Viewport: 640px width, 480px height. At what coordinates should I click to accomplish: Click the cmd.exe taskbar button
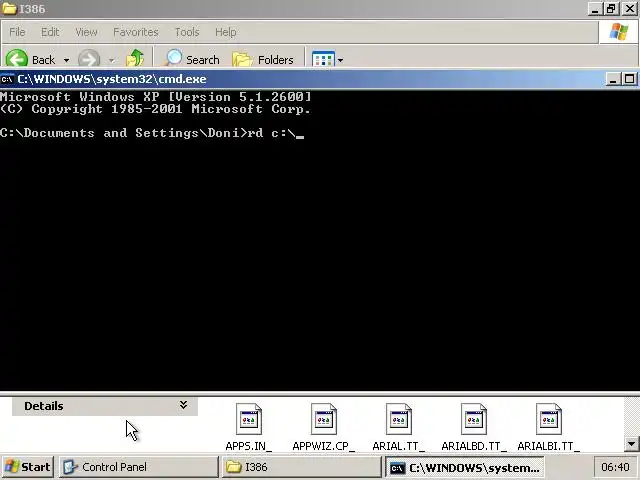point(465,467)
